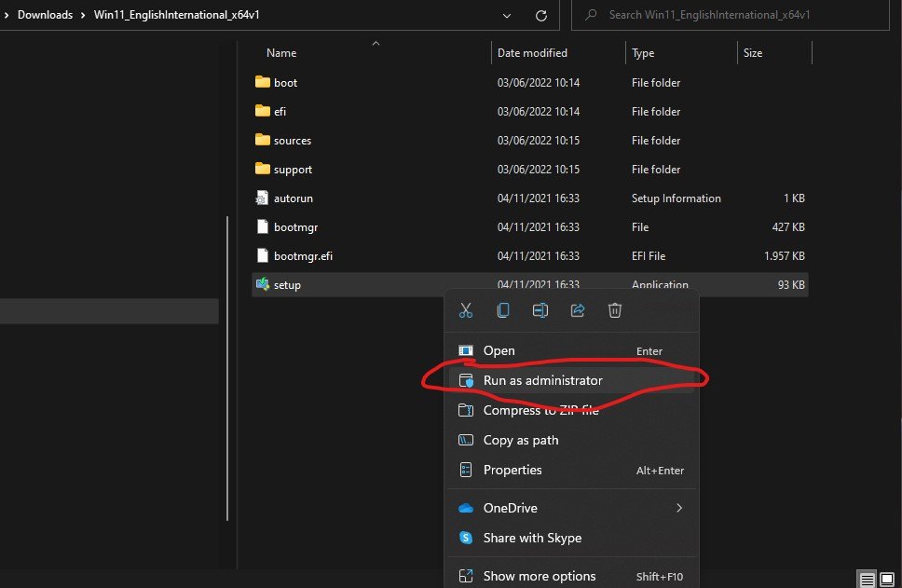The image size is (902, 588).
Task: Open Properties from the context menu
Action: pyautogui.click(x=571, y=470)
